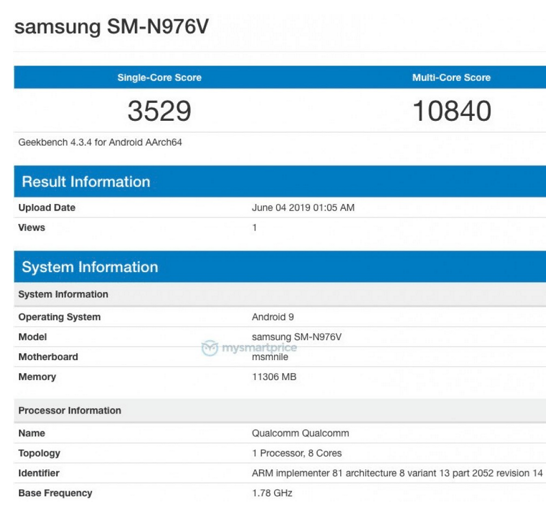
Task: Click the 'Android 9' value
Action: pyautogui.click(x=273, y=317)
